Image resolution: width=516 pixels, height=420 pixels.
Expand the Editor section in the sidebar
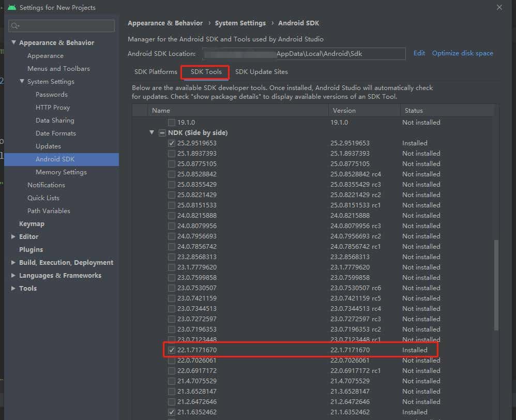13,236
